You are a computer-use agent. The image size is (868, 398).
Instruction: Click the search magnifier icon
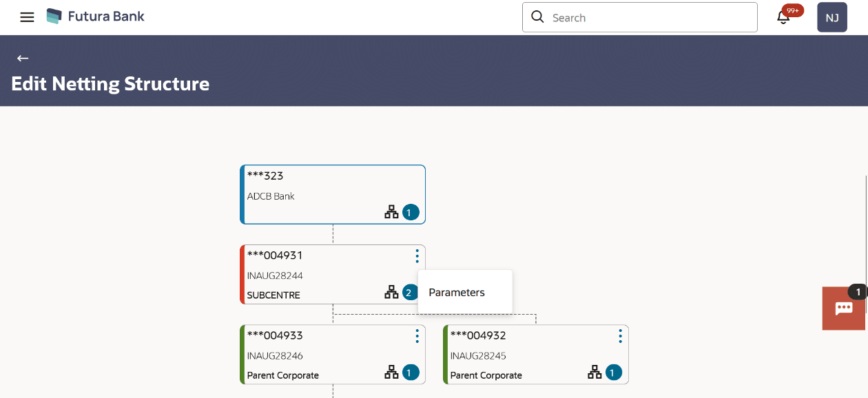tap(537, 17)
